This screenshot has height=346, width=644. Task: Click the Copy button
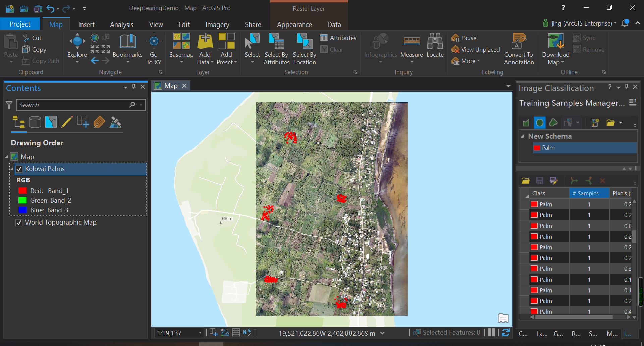point(34,50)
